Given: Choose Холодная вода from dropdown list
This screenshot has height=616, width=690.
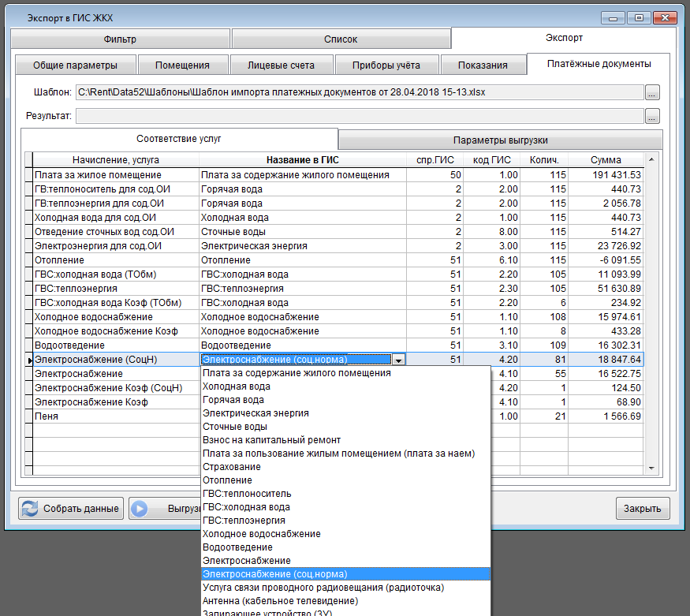Looking at the screenshot, I should click(x=345, y=386).
